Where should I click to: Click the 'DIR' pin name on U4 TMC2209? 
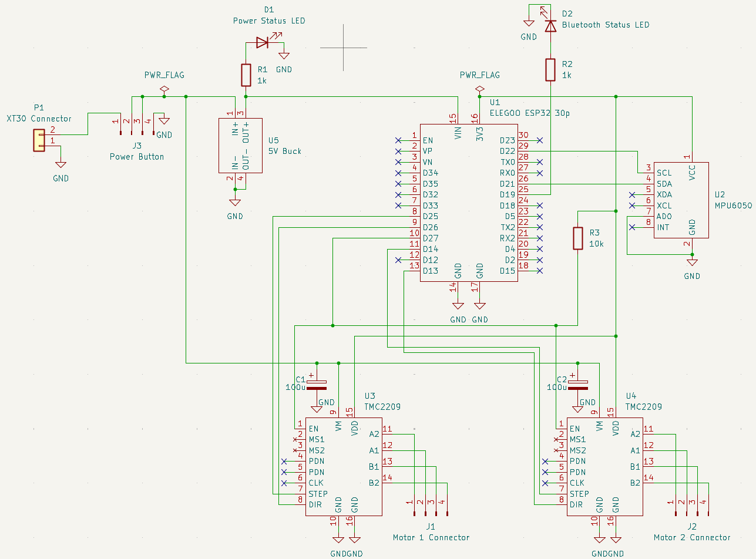coord(577,505)
